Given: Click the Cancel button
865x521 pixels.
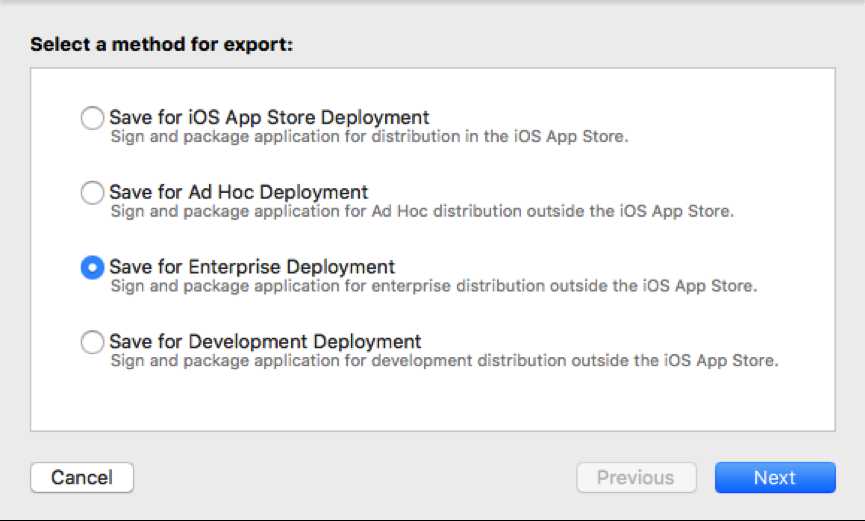Looking at the screenshot, I should pos(82,477).
